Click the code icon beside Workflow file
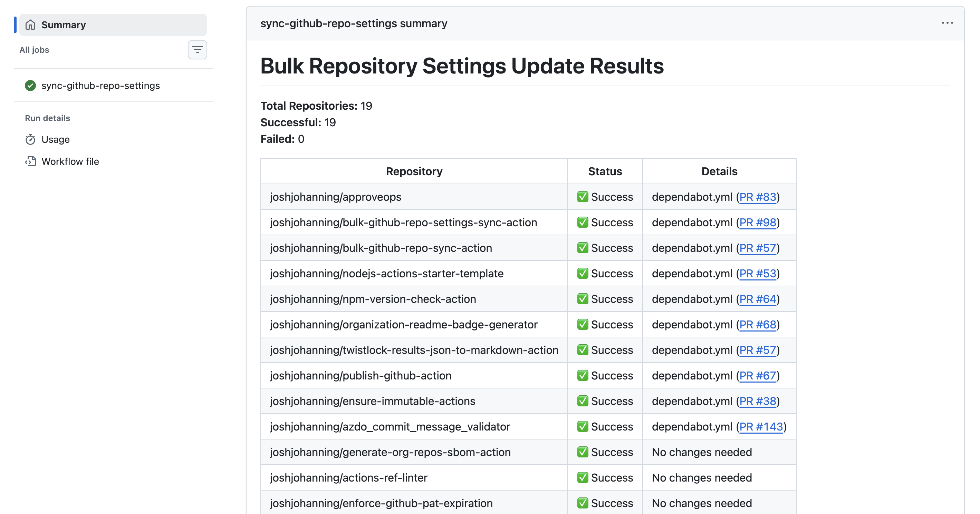This screenshot has width=980, height=514. click(31, 161)
